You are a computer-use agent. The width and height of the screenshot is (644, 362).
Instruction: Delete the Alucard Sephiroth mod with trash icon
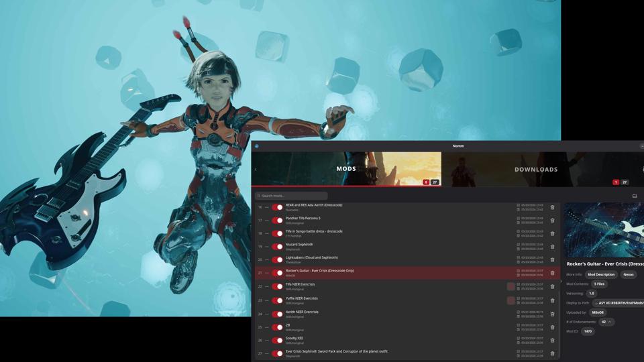pos(552,247)
